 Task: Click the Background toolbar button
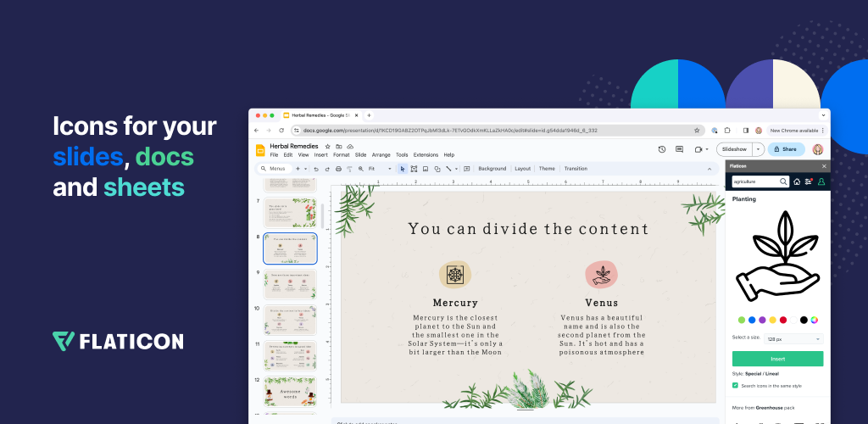tap(492, 169)
